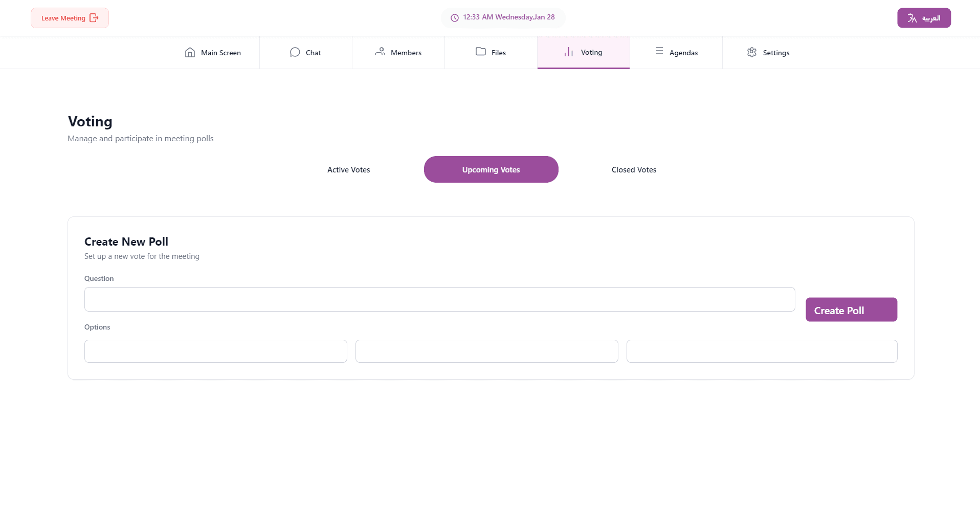980x526 pixels.
Task: Click the Agendas list icon
Action: click(x=659, y=52)
